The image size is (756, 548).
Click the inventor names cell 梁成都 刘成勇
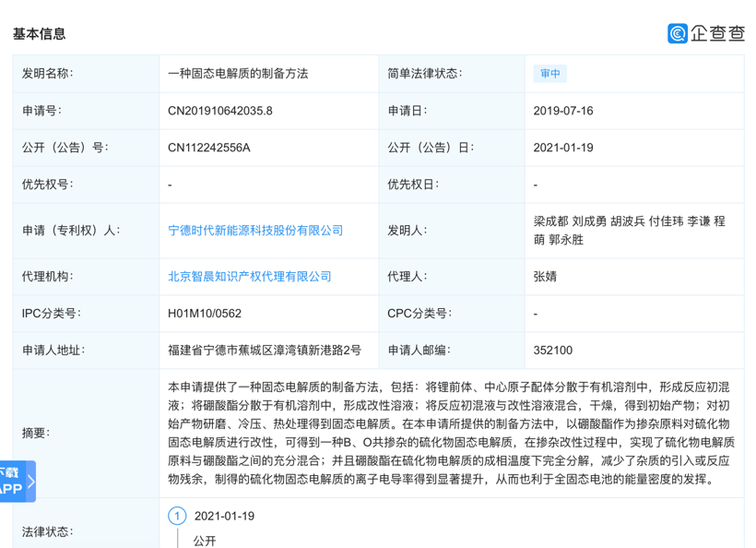click(x=629, y=231)
